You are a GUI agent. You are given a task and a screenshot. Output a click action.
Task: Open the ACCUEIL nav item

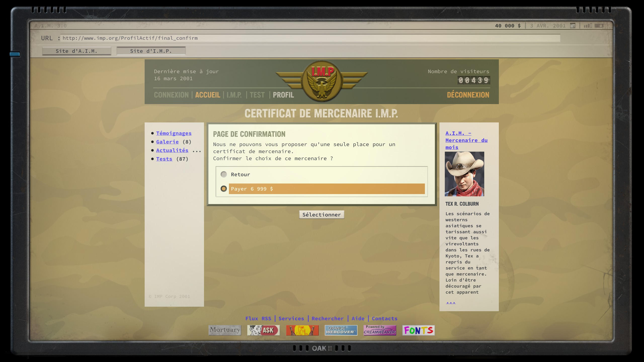(208, 95)
